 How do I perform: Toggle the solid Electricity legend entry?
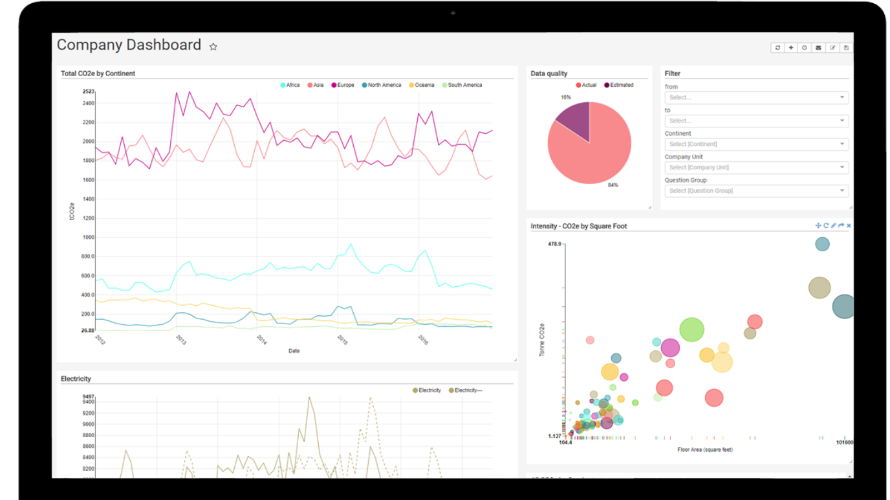click(x=427, y=390)
